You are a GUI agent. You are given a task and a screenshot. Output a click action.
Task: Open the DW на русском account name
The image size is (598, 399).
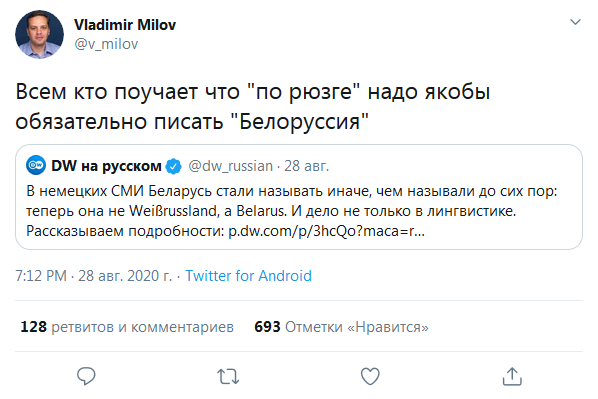[x=106, y=166]
